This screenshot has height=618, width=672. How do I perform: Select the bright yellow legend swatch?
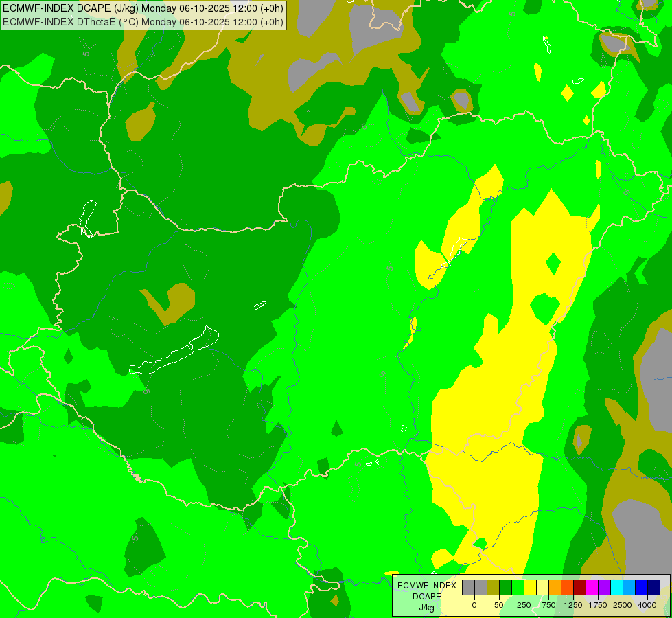[530, 587]
